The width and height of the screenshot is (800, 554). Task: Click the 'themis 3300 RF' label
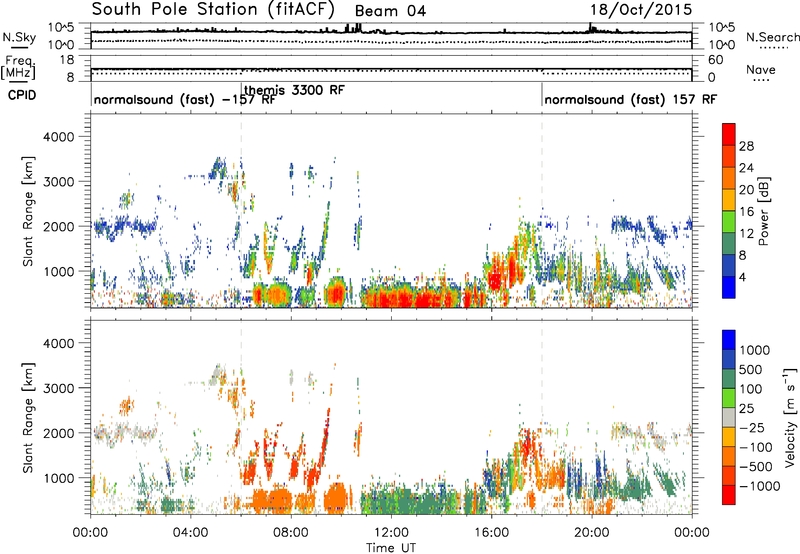click(294, 90)
